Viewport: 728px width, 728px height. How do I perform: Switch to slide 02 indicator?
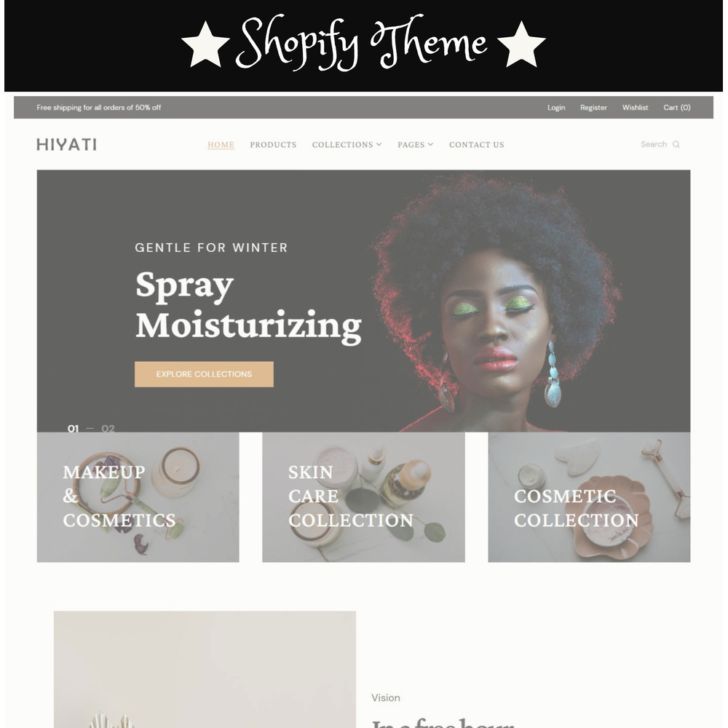(x=108, y=428)
